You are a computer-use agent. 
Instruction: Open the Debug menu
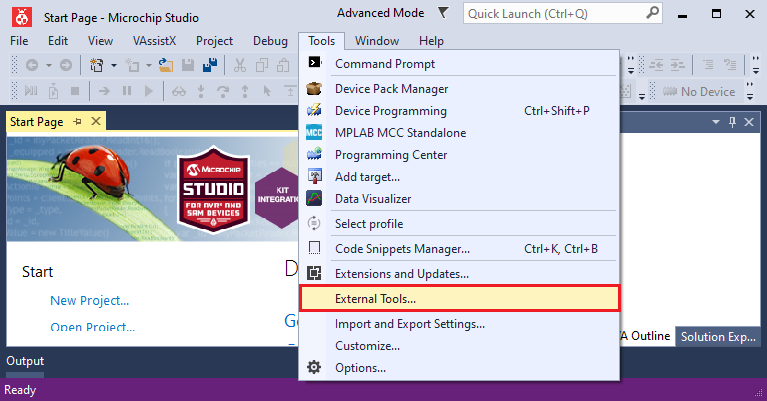270,41
